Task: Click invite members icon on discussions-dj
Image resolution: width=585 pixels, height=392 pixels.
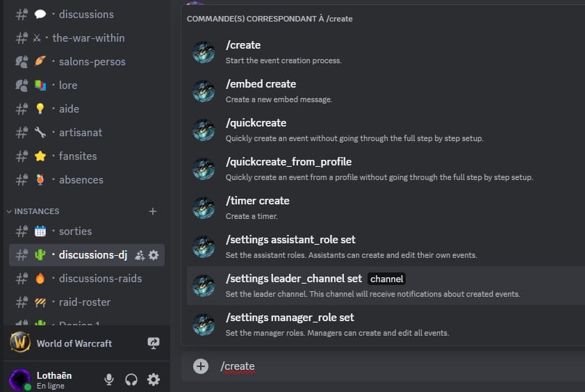Action: 140,255
